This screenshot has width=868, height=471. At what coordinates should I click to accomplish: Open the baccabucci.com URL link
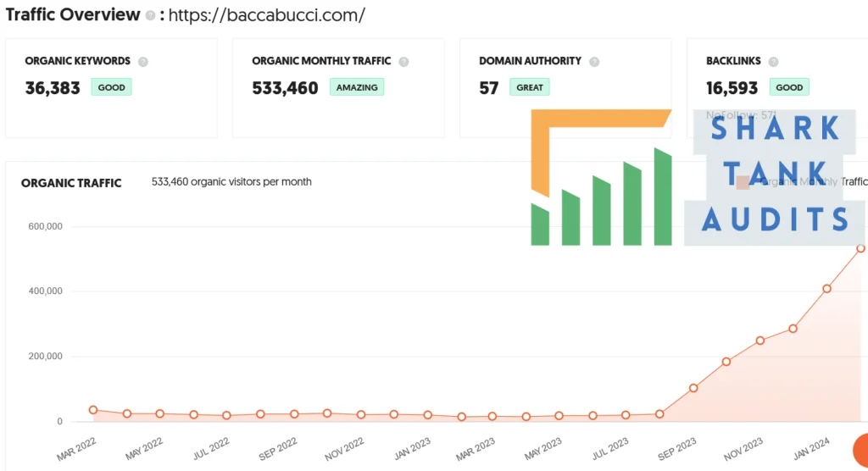click(266, 15)
